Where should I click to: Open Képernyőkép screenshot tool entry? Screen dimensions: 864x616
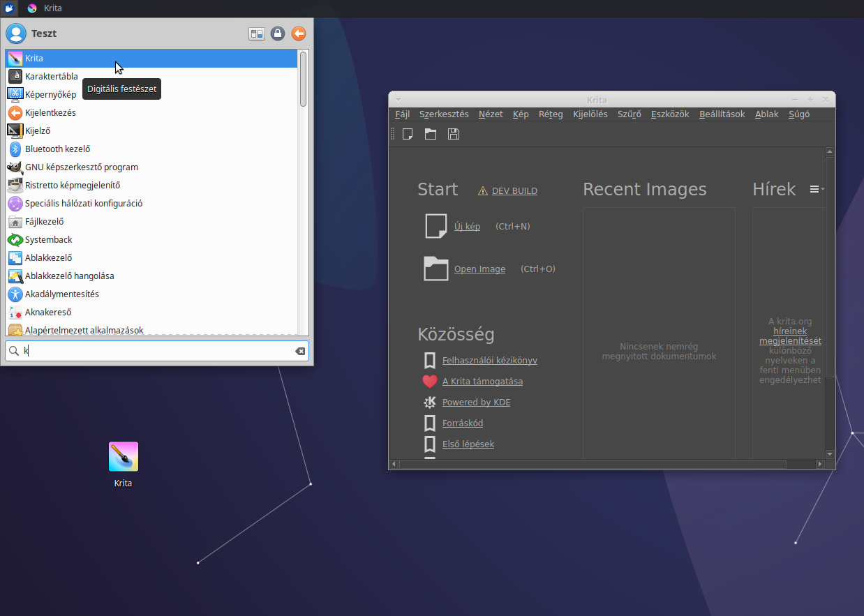(x=151, y=95)
